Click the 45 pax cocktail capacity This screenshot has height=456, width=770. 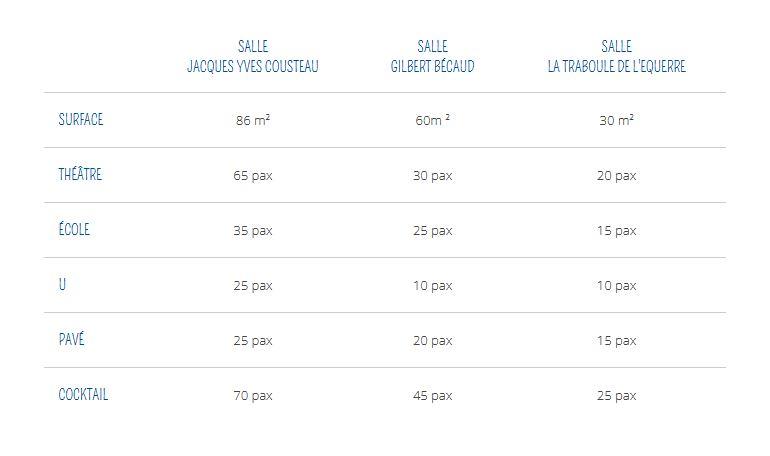(433, 396)
